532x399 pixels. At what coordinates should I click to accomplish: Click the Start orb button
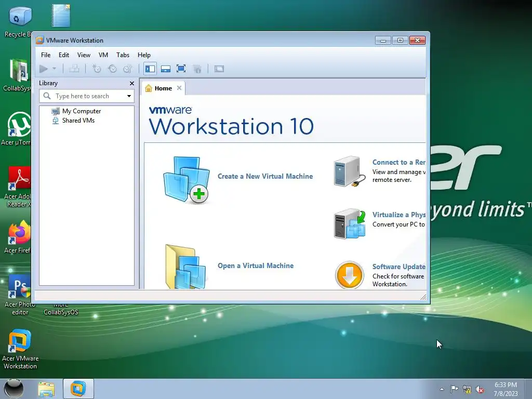click(x=14, y=389)
